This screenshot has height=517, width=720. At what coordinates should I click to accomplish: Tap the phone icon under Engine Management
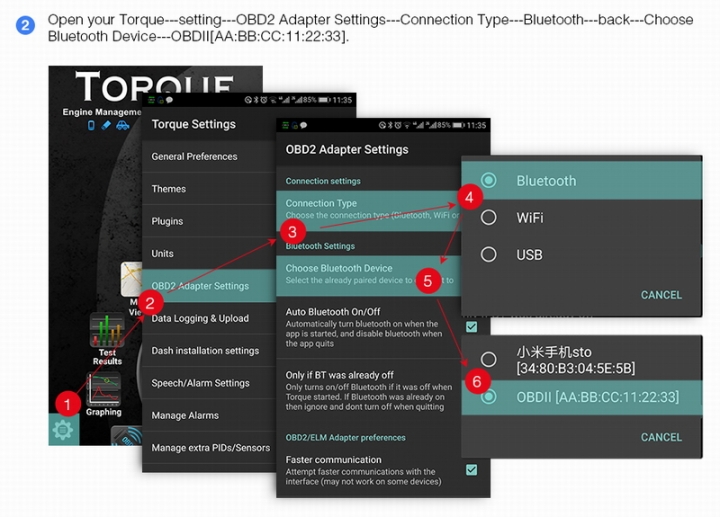pyautogui.click(x=91, y=125)
